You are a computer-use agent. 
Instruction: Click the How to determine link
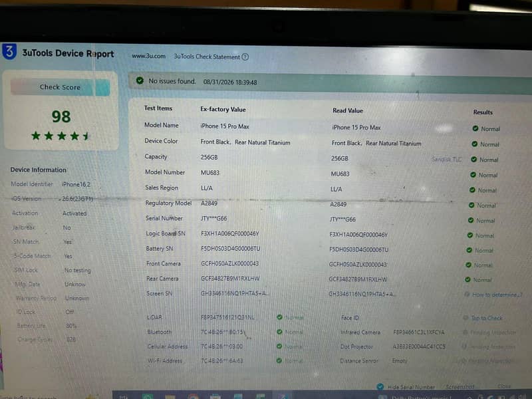coord(497,295)
